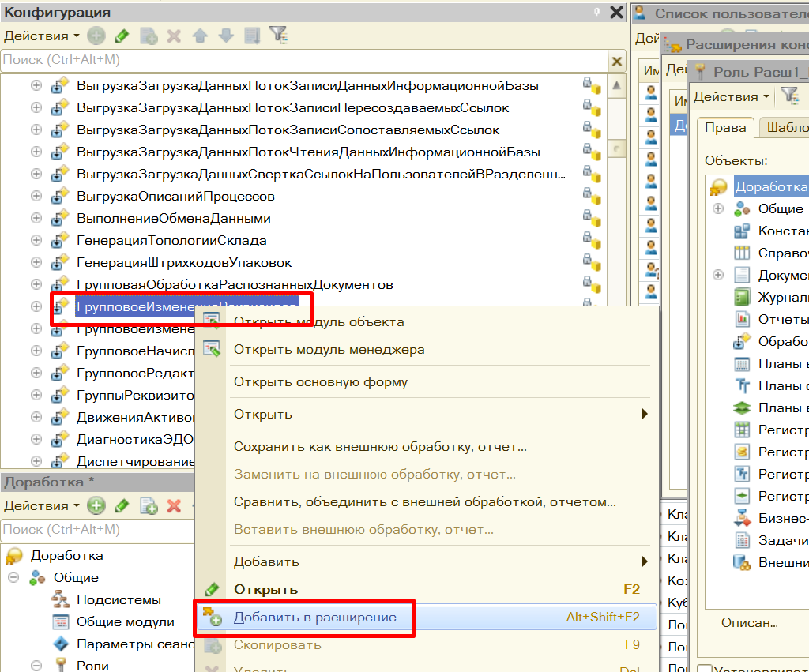Switch to the Шаблоны tab in the role window
809x672 pixels.
785,127
